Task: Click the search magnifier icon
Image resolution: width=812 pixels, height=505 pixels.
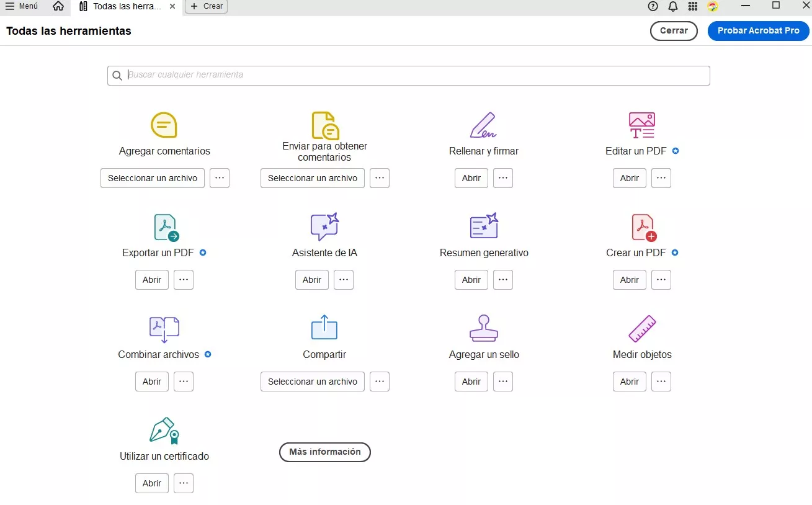Action: (x=117, y=76)
